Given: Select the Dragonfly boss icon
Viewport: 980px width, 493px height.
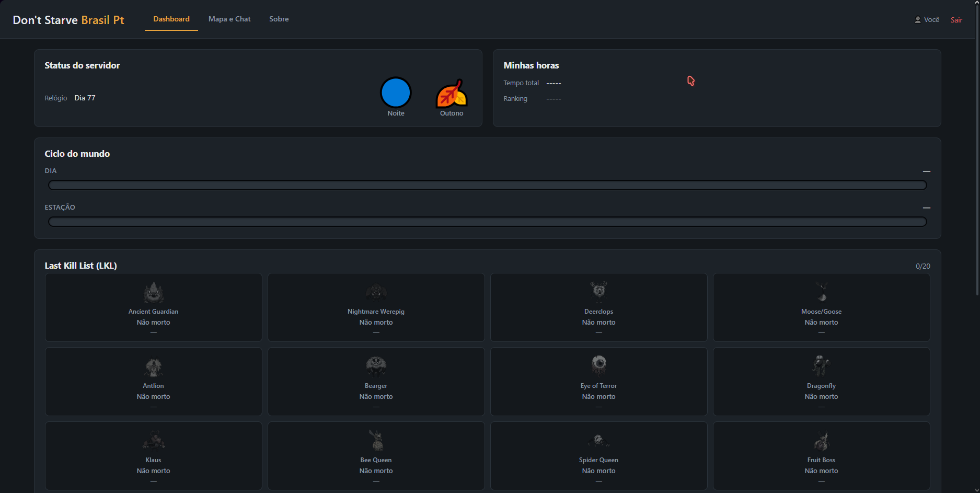Looking at the screenshot, I should (821, 366).
